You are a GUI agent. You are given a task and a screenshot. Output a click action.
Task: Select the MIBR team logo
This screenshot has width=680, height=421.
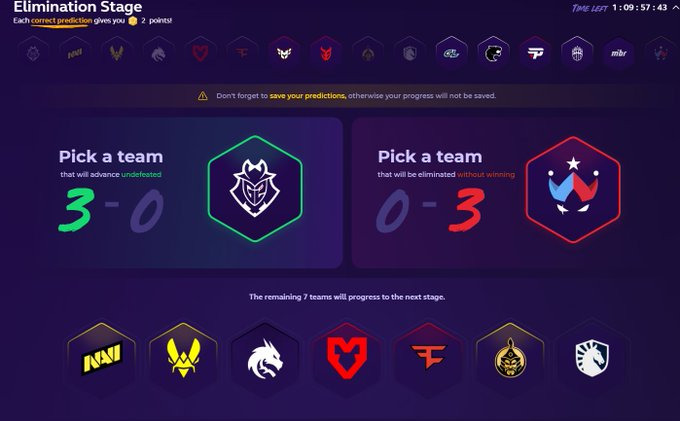click(x=618, y=54)
